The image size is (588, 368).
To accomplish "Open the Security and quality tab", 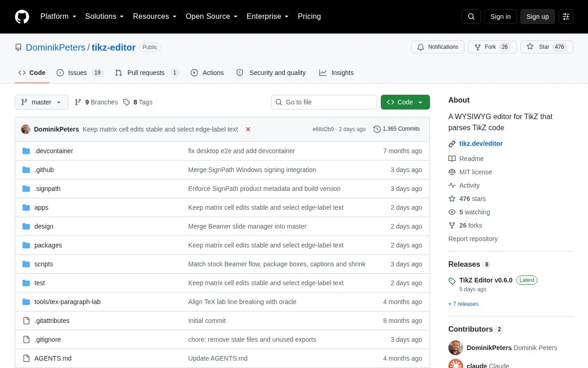I will tap(271, 73).
